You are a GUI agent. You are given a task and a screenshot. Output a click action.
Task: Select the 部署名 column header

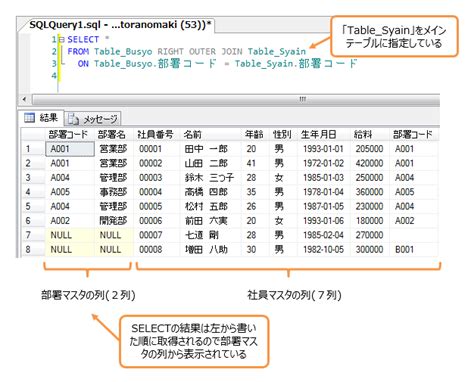click(114, 135)
